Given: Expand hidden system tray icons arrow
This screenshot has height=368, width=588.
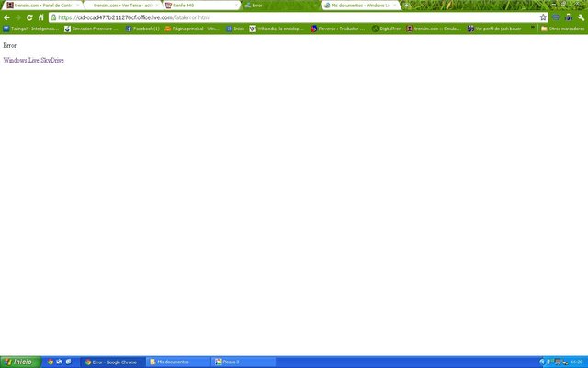Looking at the screenshot, I should [x=542, y=362].
